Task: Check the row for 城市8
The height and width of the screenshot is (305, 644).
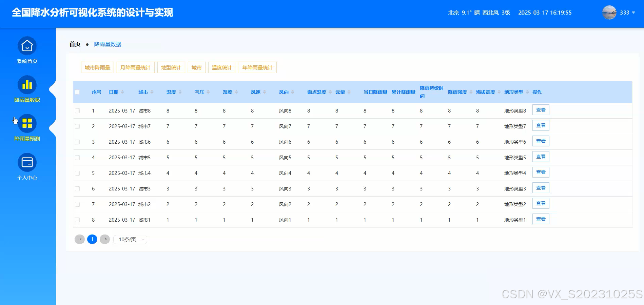Action: tap(77, 111)
